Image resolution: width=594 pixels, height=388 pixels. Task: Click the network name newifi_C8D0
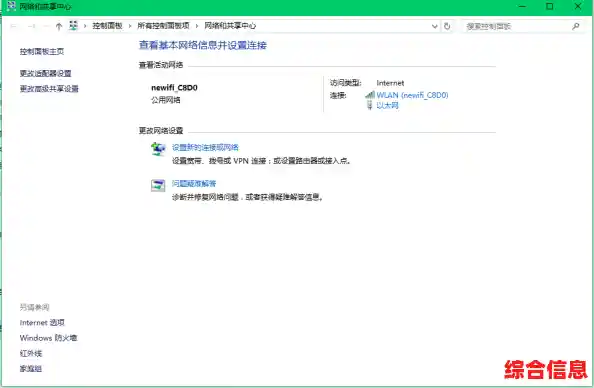pyautogui.click(x=174, y=88)
